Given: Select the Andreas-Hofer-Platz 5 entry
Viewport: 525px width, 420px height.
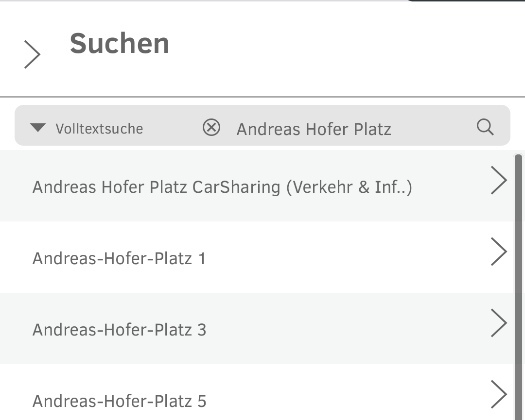Looking at the screenshot, I should click(119, 401).
